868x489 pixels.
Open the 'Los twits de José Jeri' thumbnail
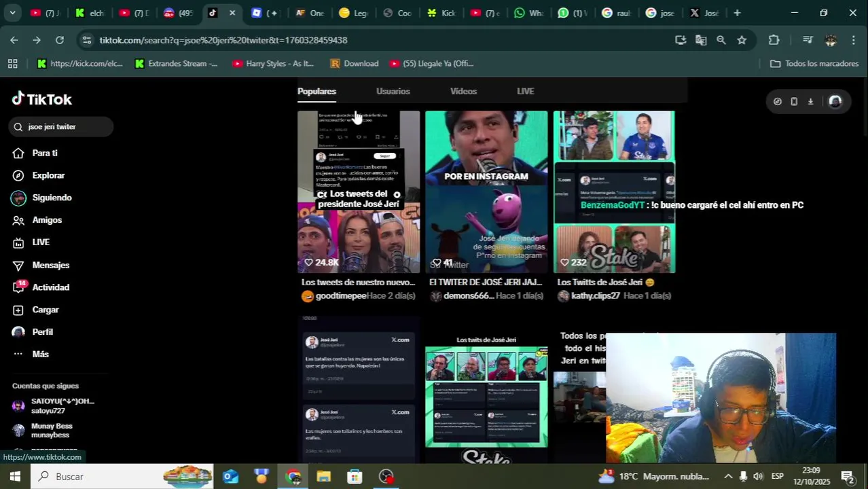pyautogui.click(x=486, y=397)
